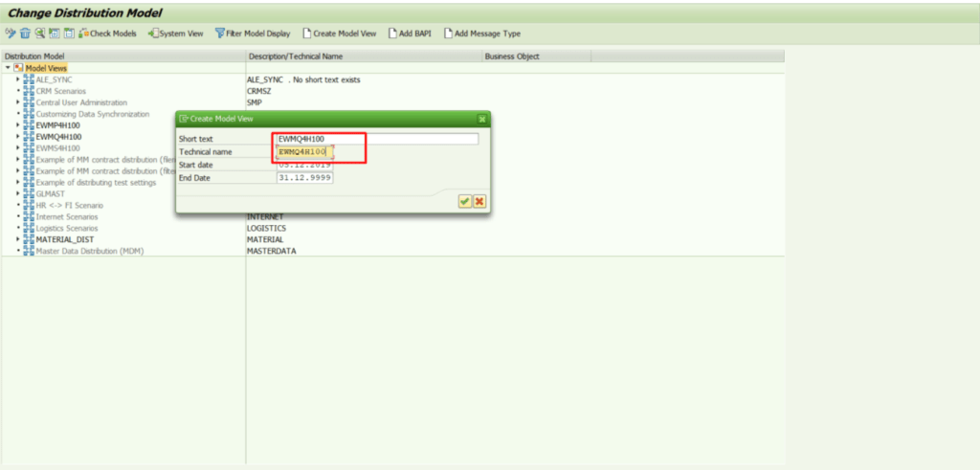Open System View from toolbar
980x470 pixels.
[176, 34]
